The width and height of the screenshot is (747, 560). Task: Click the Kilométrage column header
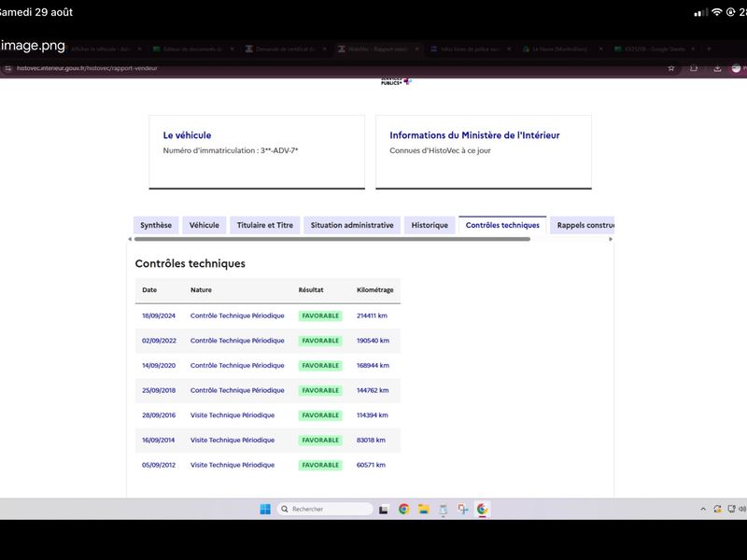375,290
